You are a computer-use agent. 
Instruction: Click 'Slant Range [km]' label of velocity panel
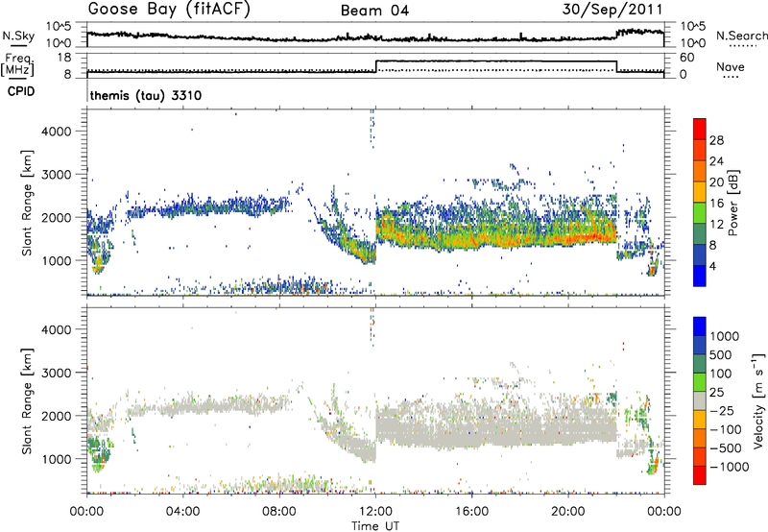click(x=27, y=400)
